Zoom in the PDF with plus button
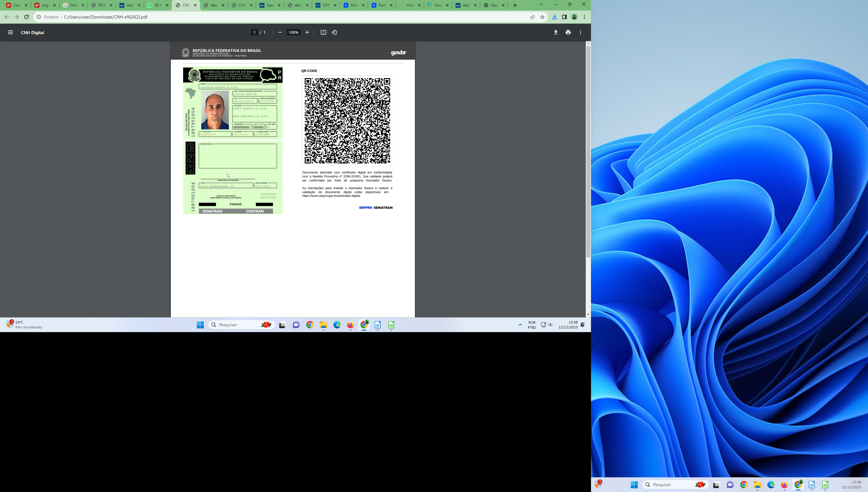This screenshot has height=492, width=868. coord(307,32)
